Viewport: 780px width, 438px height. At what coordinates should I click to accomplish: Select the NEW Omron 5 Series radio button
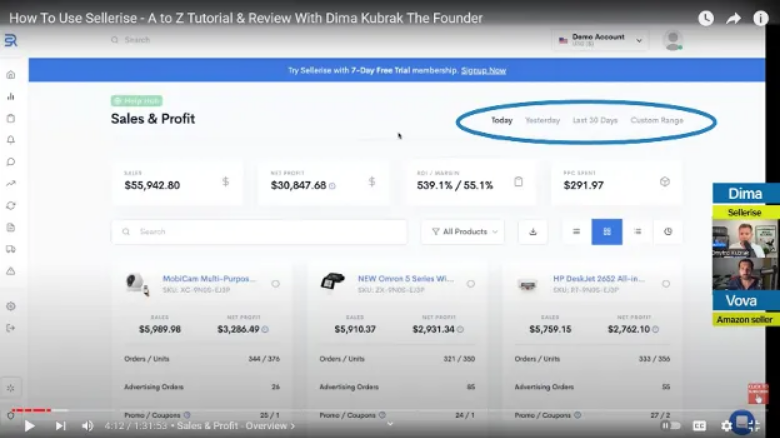[471, 284]
